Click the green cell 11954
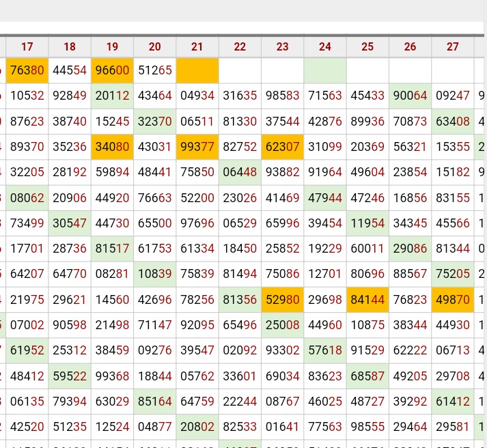This screenshot has height=448, width=487. [367, 223]
